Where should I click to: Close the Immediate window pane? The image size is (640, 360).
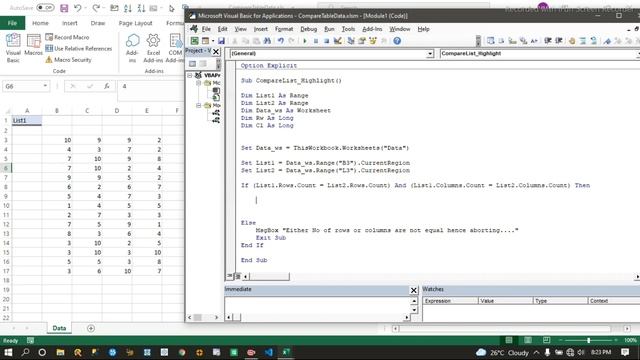click(413, 290)
